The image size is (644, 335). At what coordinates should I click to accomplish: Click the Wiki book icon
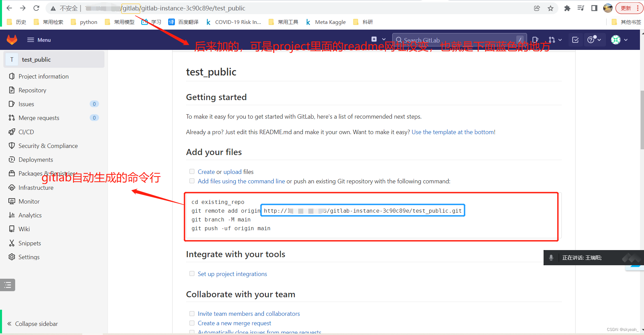click(12, 229)
